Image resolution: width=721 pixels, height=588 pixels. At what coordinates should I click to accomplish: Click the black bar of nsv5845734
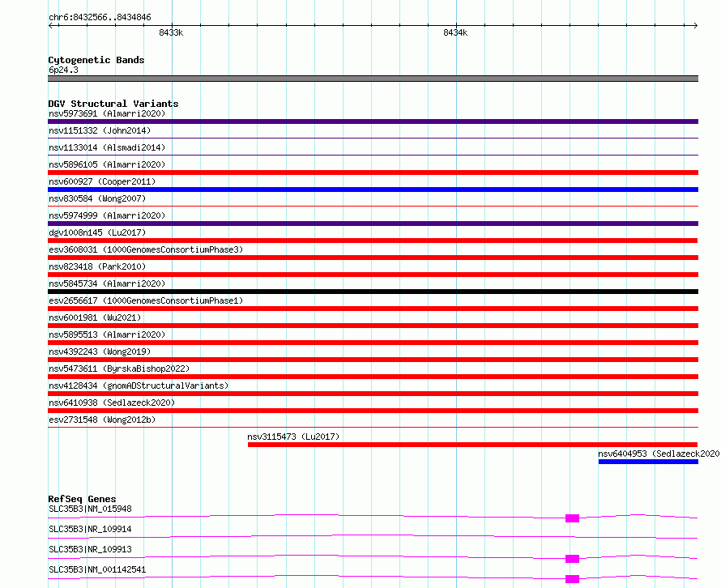pos(373,292)
